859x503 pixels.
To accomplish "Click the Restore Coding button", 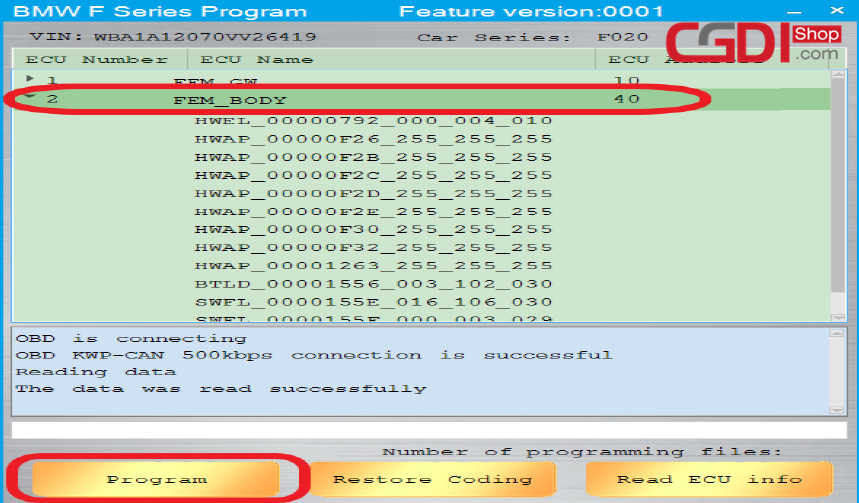I will [433, 478].
